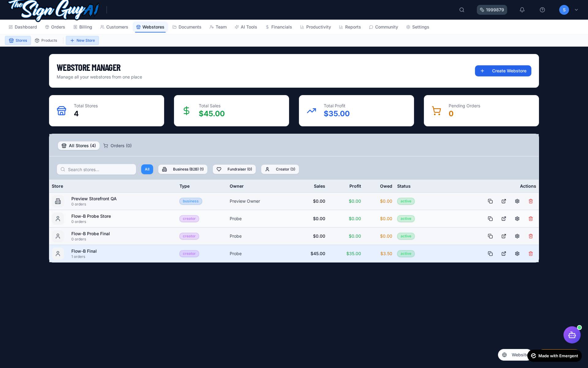Click the Preview Owner cell
588x368 pixels.
(245, 201)
